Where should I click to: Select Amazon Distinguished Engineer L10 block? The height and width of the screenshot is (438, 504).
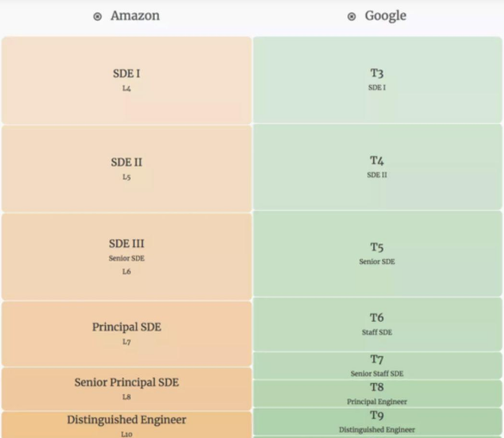tap(126, 424)
